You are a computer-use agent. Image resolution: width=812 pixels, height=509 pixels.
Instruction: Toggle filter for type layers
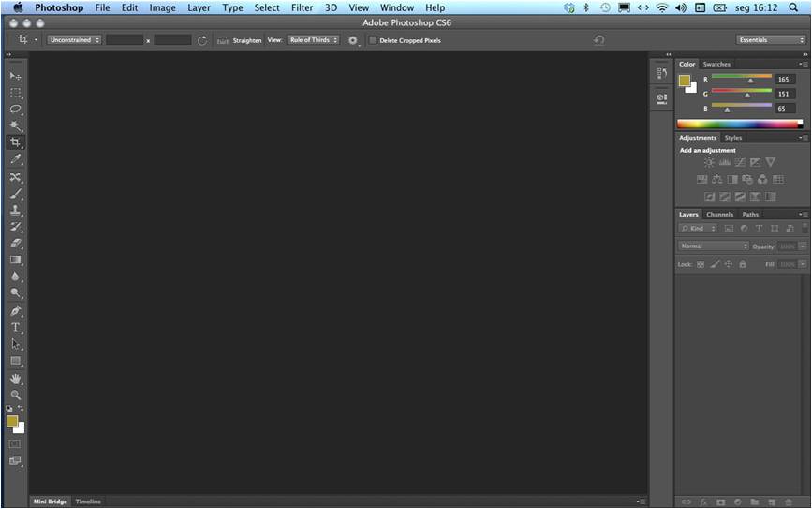point(760,228)
